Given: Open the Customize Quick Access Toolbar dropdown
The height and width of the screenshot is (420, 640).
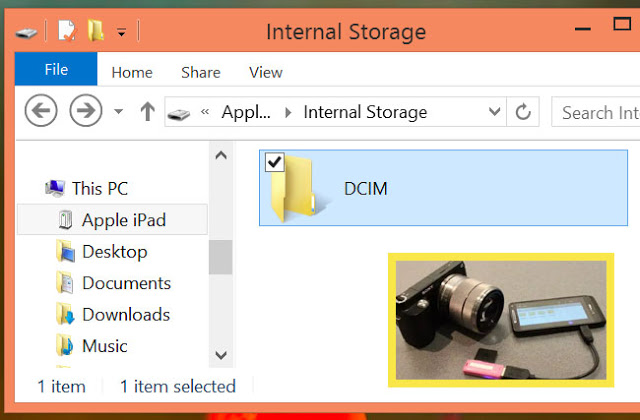Looking at the screenshot, I should pyautogui.click(x=121, y=33).
